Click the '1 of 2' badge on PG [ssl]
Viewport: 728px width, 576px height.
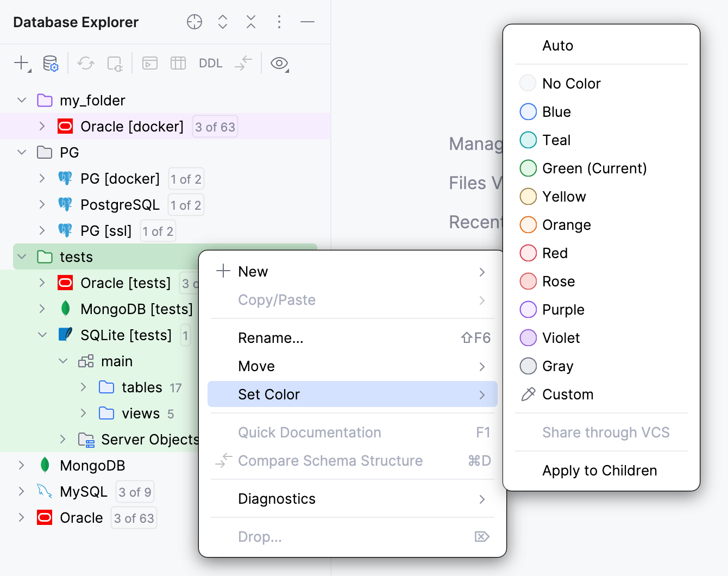click(158, 231)
